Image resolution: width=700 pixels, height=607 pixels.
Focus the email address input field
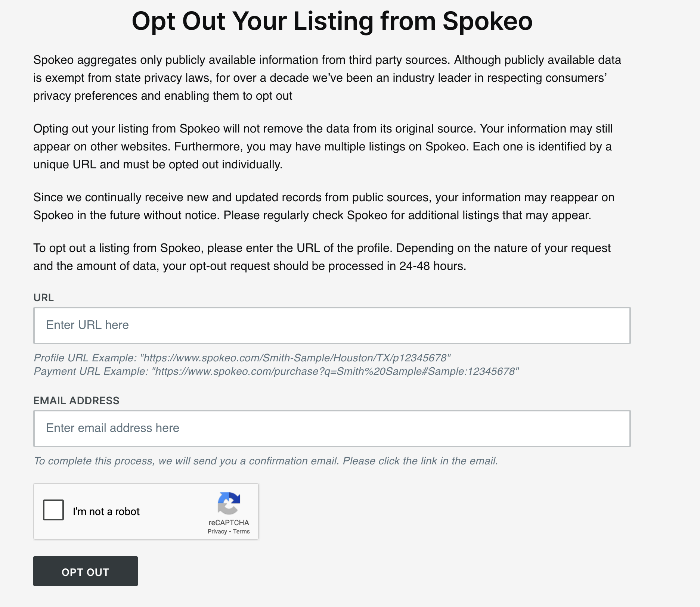coord(332,428)
